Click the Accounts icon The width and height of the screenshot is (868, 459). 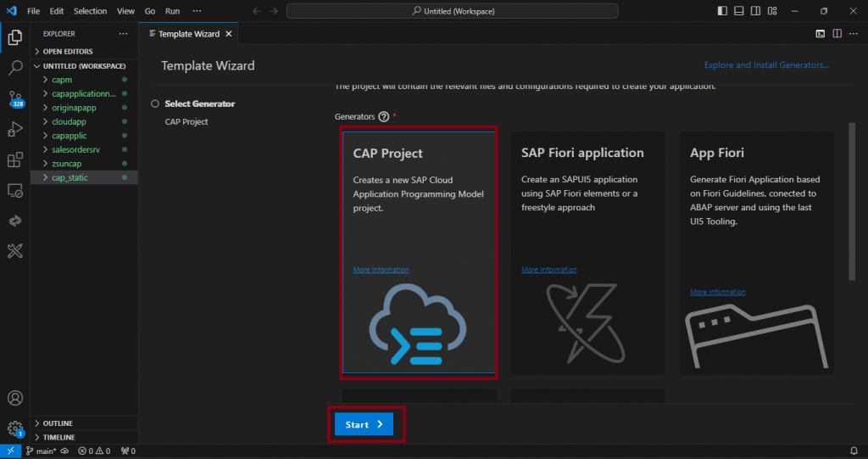click(x=15, y=398)
